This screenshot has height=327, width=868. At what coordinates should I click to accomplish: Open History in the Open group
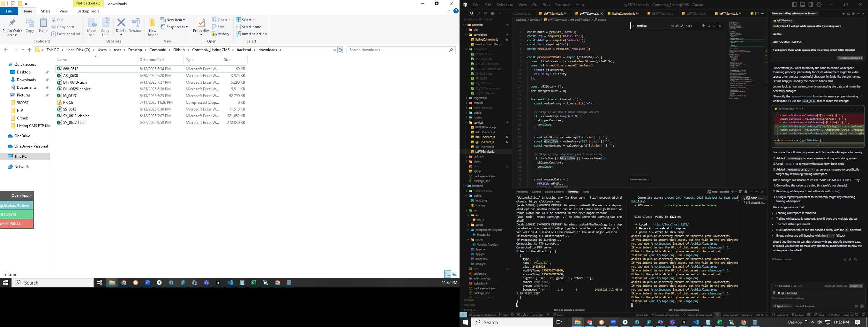click(221, 34)
